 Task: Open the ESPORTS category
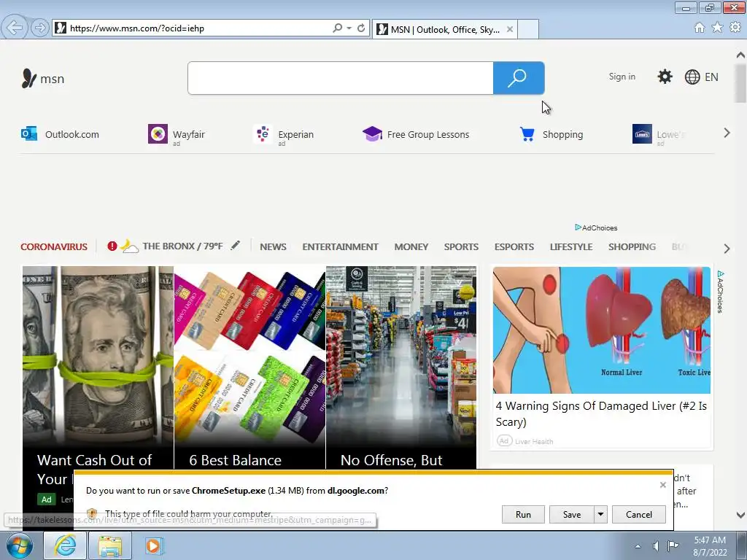514,246
